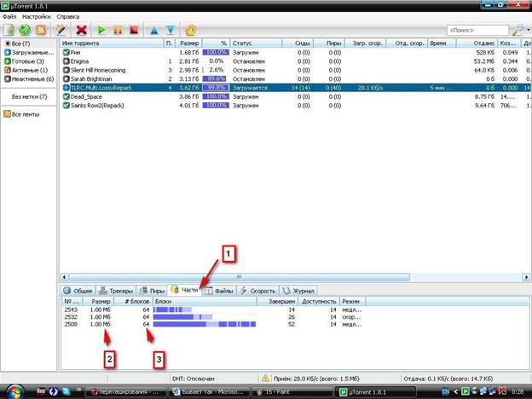The width and height of the screenshot is (532, 399).
Task: Click the Dead_Space completed status icon
Action: [x=66, y=96]
